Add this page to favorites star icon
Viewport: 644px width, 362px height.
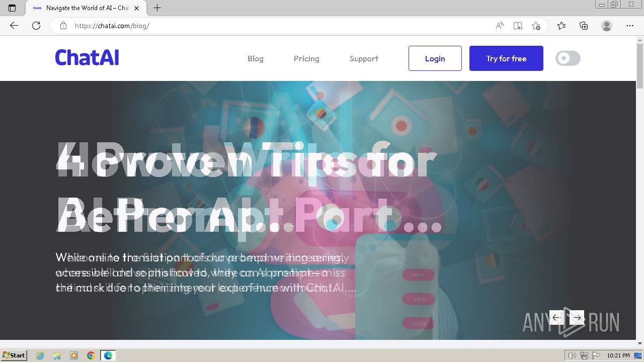tap(536, 26)
